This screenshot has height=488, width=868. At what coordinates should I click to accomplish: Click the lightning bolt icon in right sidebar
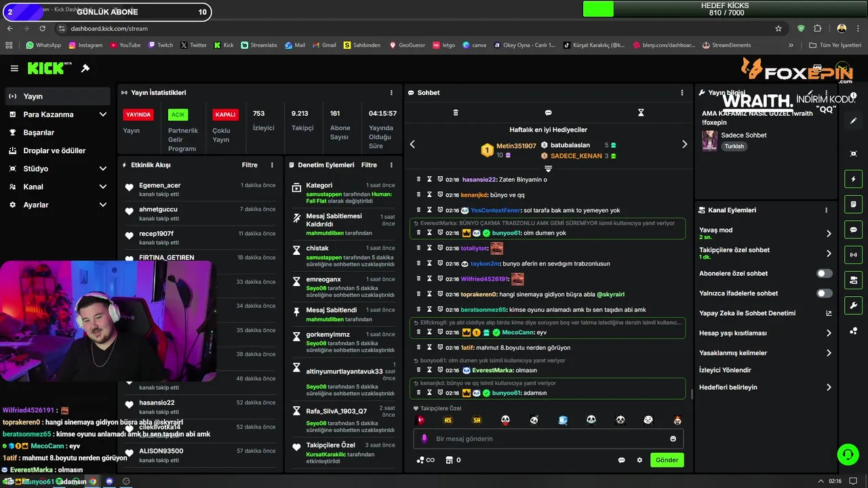pos(853,179)
